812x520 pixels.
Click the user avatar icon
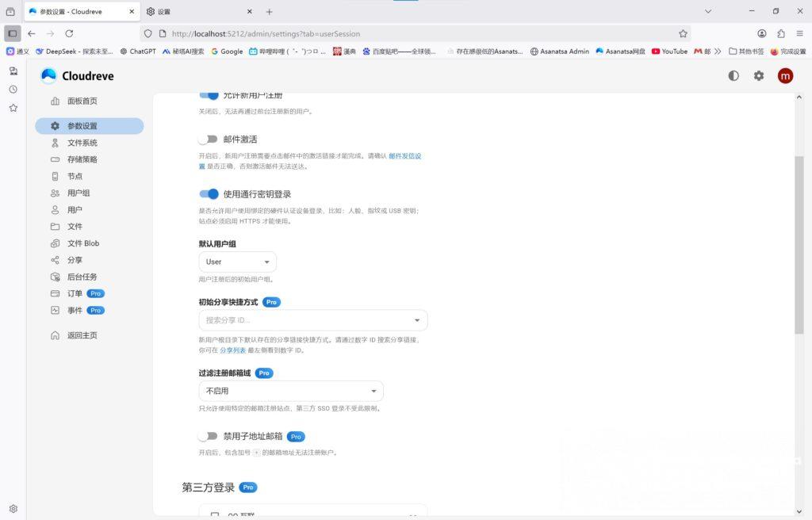pyautogui.click(x=785, y=76)
